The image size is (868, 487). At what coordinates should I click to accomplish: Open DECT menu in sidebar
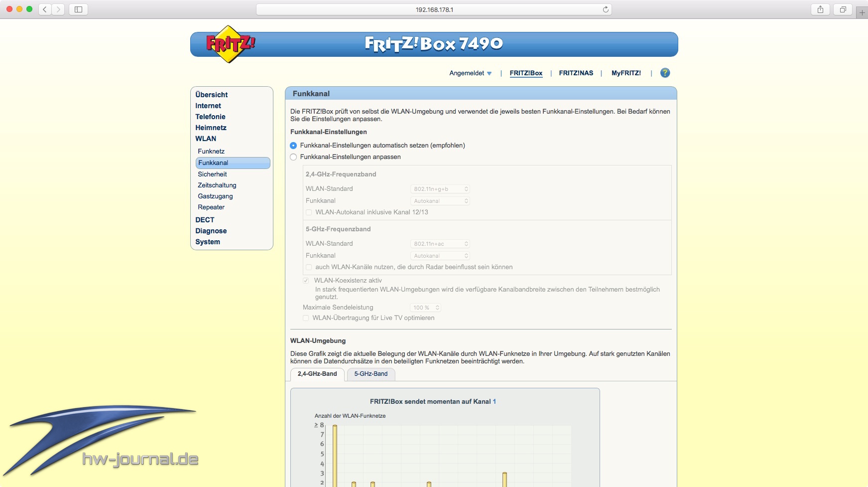tap(205, 220)
